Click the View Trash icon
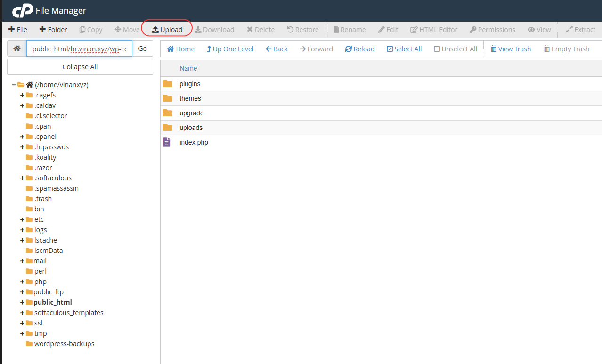Image resolution: width=602 pixels, height=364 pixels. click(493, 49)
